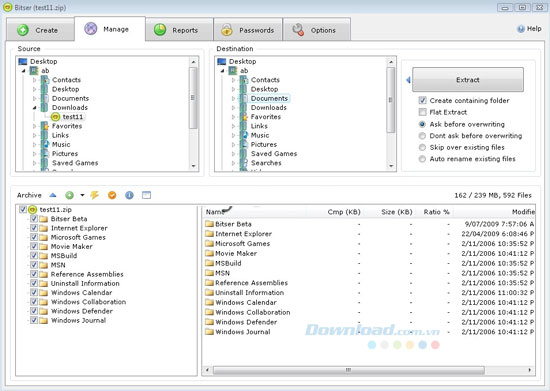Click the test11.zip archive icon in the Archive tree
550x391 pixels.
33,209
